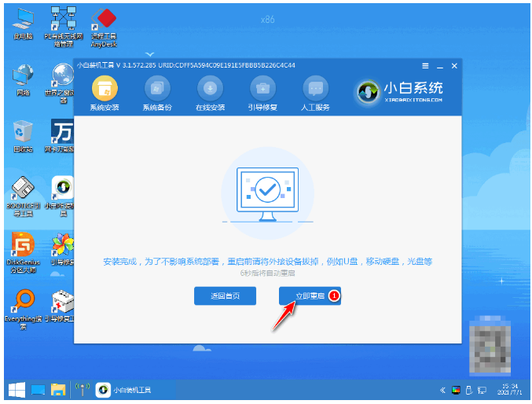Open 小白PE装机工具 desktop icon
532x404 pixels.
click(x=63, y=196)
